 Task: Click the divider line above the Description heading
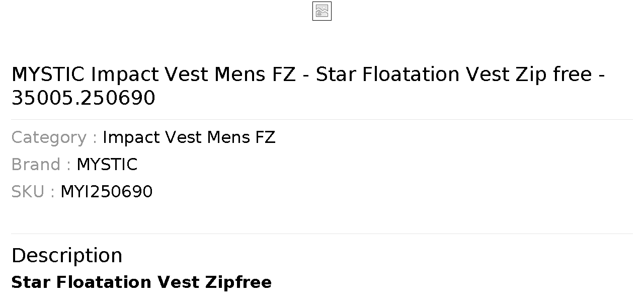(322, 234)
